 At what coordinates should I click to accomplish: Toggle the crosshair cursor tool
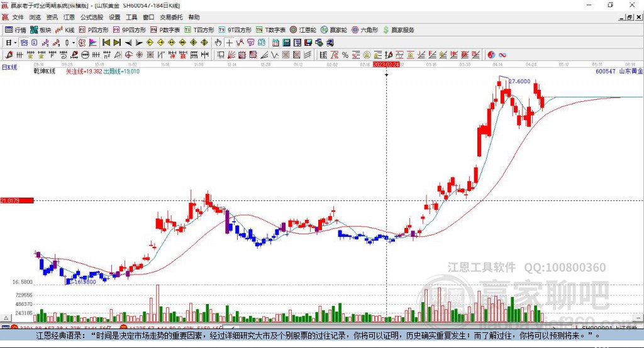229,43
